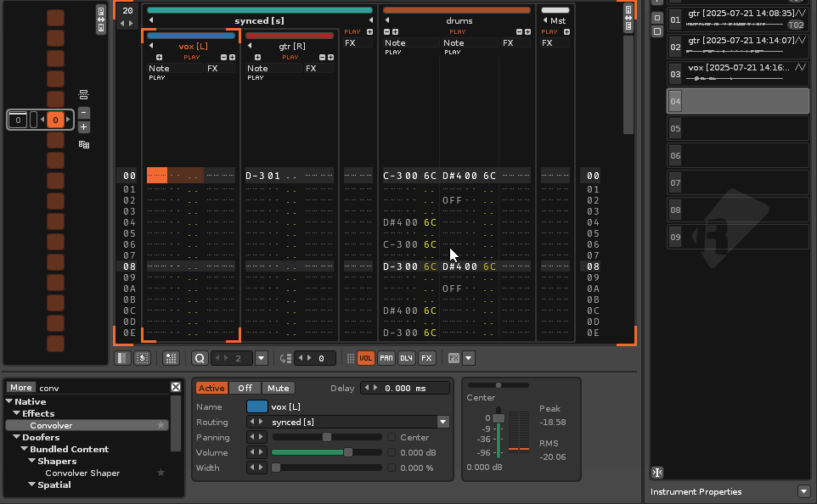The image size is (817, 504).
Task: Select instrument 02 gtr in instrument list
Action: point(738,47)
